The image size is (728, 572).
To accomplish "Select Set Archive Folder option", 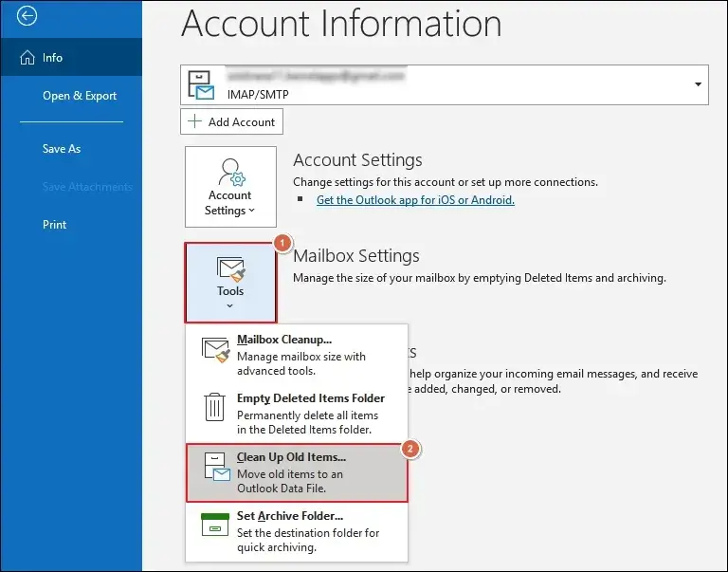I will [297, 531].
